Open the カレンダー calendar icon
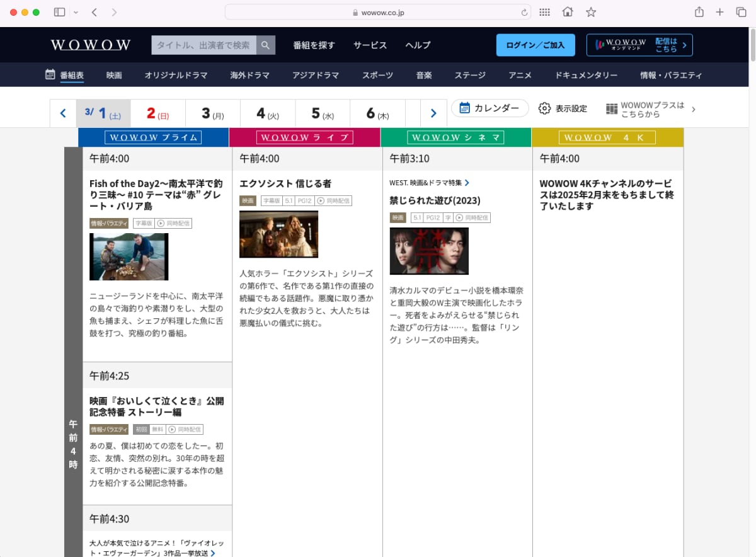Screen dimensions: 756x557 [x=466, y=108]
